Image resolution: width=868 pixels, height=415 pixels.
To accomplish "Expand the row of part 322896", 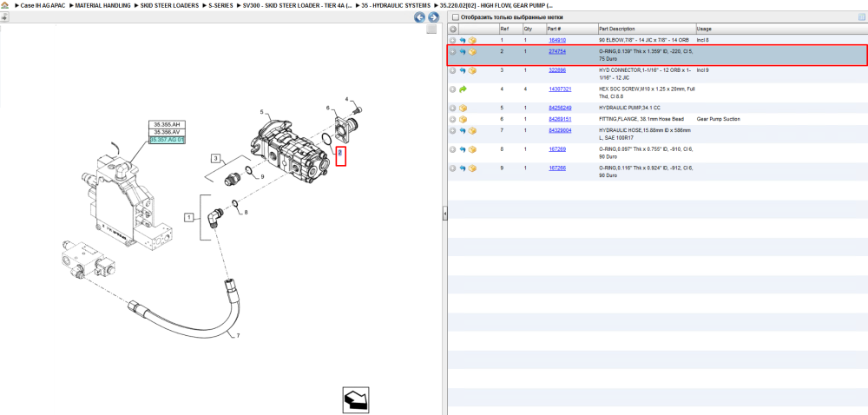I will (x=453, y=71).
